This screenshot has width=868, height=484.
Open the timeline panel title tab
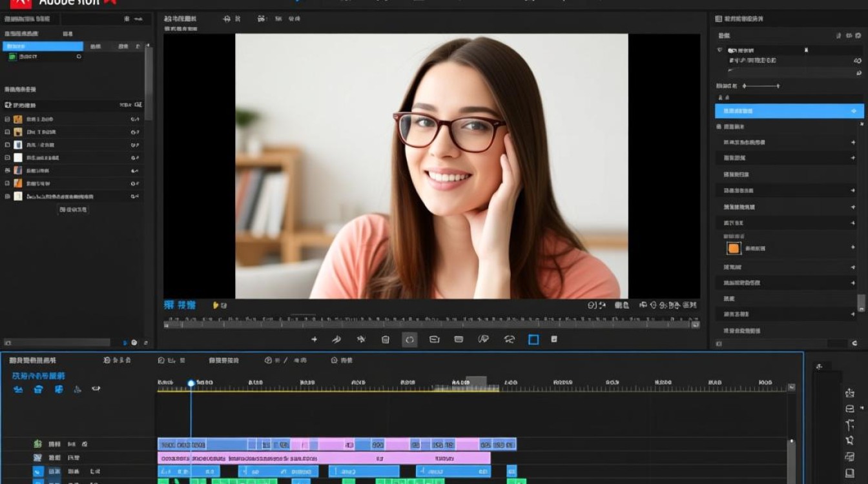(x=32, y=360)
